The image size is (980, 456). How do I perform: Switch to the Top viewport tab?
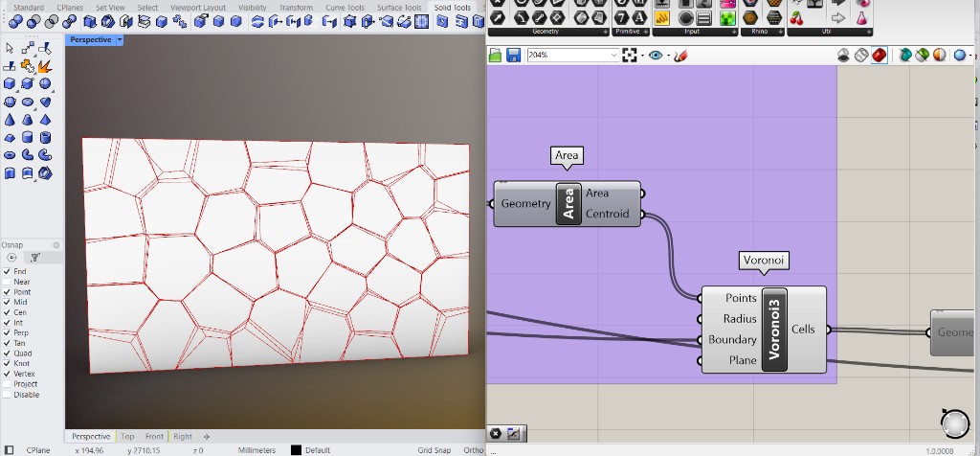[x=127, y=437]
